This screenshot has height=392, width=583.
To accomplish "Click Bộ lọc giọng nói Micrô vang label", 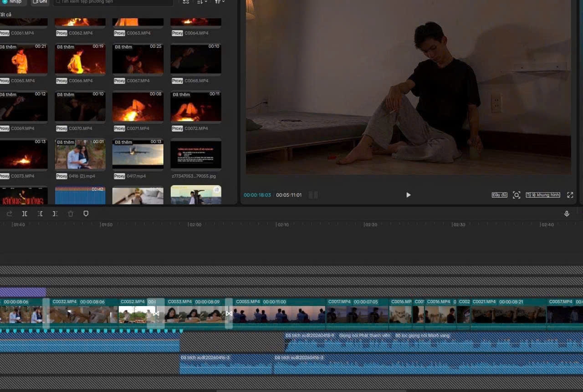I will [422, 336].
